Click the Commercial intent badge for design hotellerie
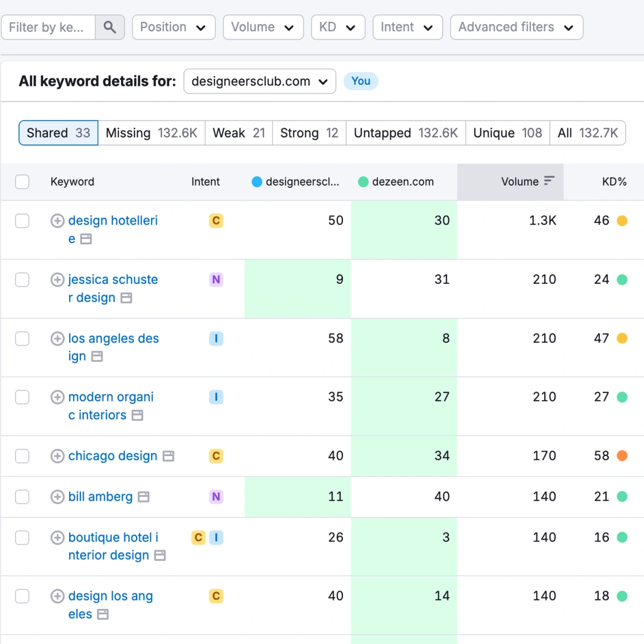 click(x=216, y=221)
